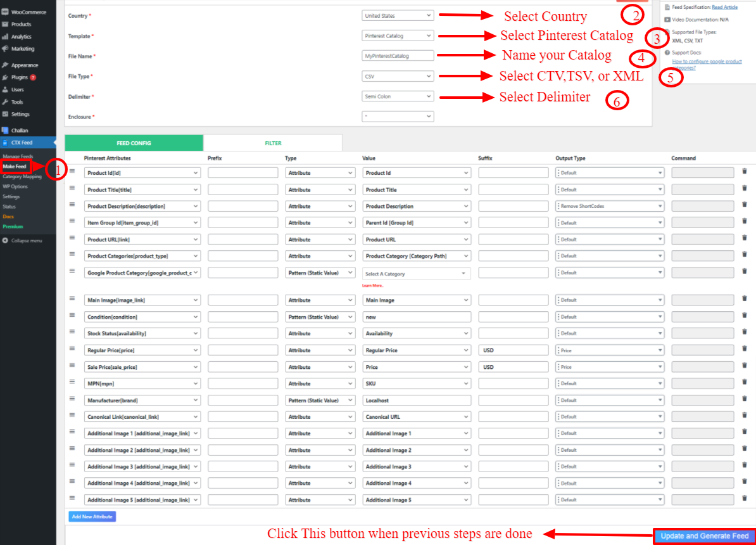This screenshot has width=756, height=545.
Task: Click Suffix field containing USD for Regular Price
Action: tap(513, 350)
